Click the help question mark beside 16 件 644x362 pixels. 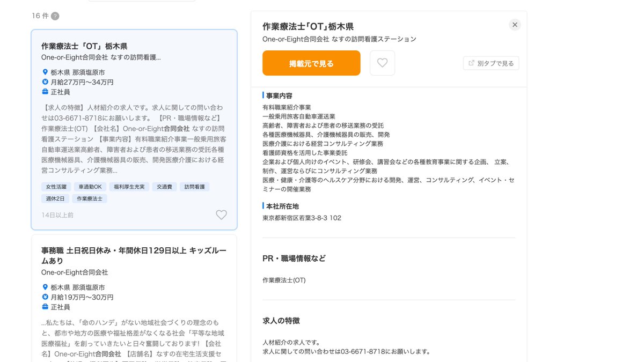point(55,16)
